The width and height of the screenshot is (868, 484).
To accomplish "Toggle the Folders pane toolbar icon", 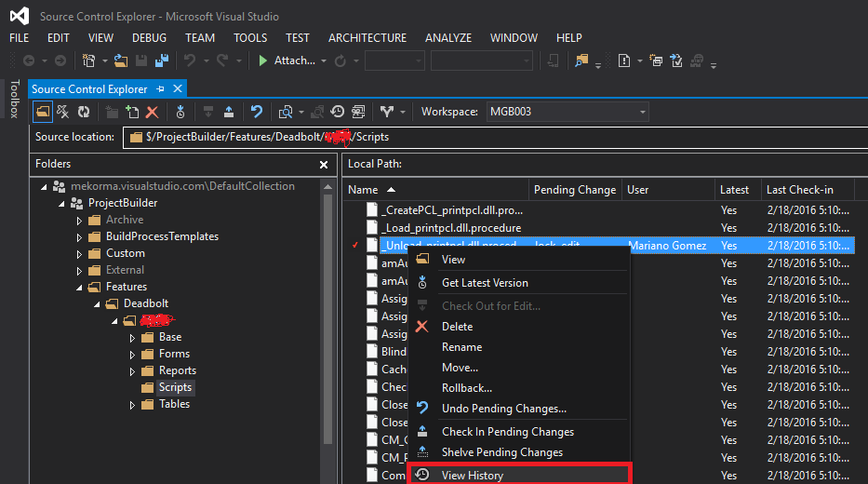I will click(42, 112).
